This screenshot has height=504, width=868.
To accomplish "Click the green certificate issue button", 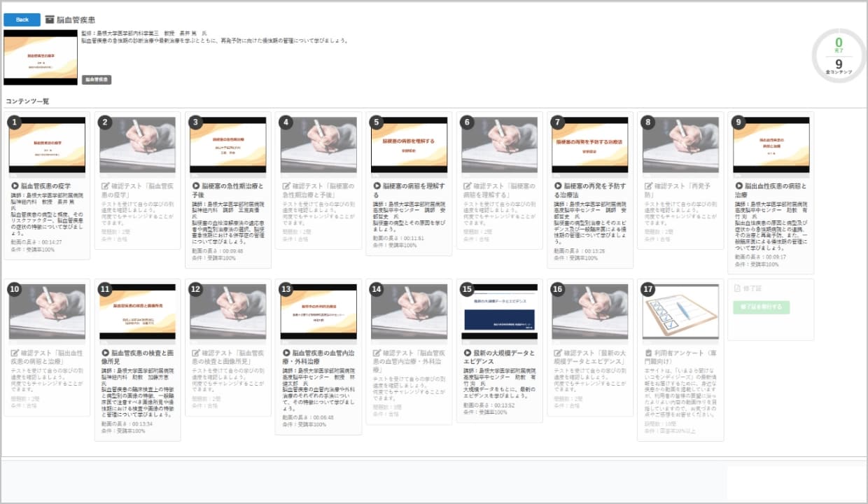I will 760,307.
